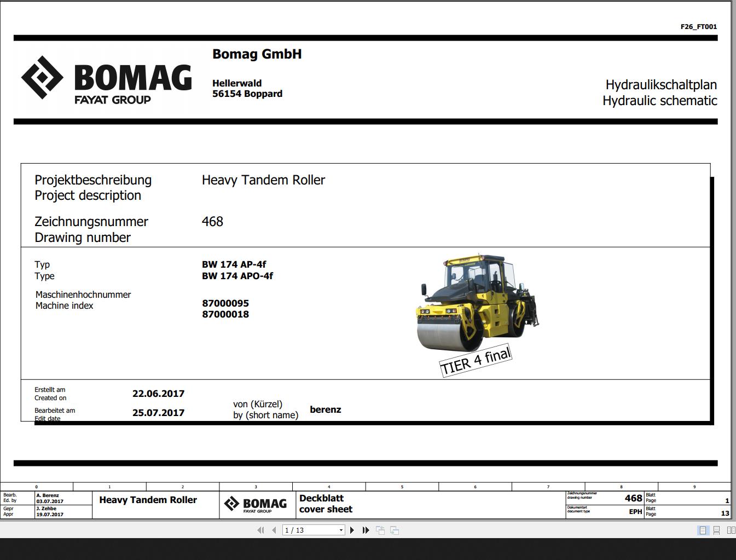
Task: Click the BOMAG logo in title block
Action: tap(256, 504)
